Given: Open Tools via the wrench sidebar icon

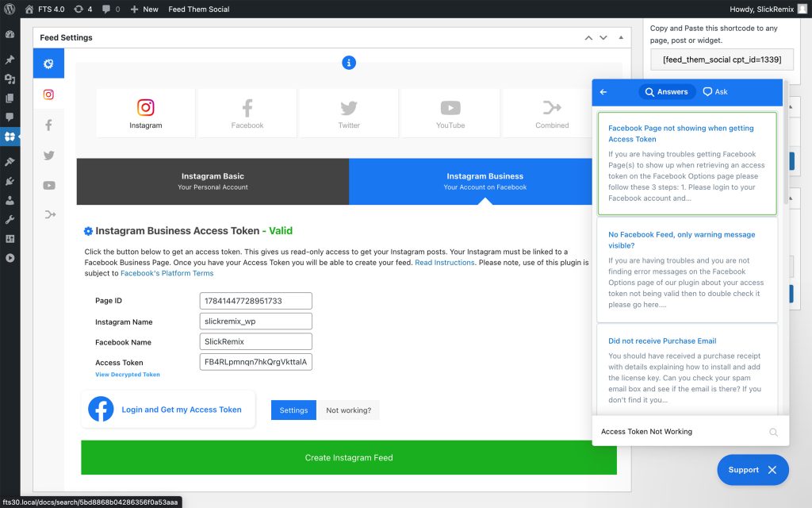Looking at the screenshot, I should (x=10, y=219).
